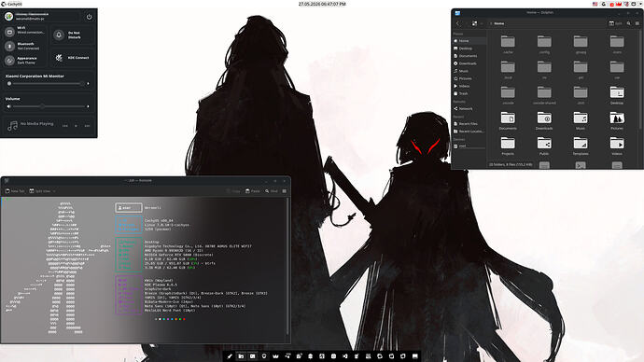
Task: Open the Dolphin view mode dropdown arrow
Action: pos(481,23)
